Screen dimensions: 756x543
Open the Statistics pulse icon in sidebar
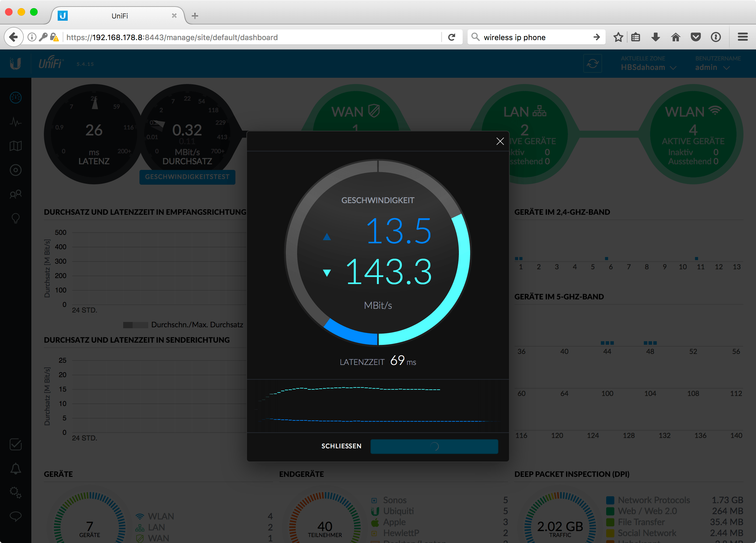[15, 122]
